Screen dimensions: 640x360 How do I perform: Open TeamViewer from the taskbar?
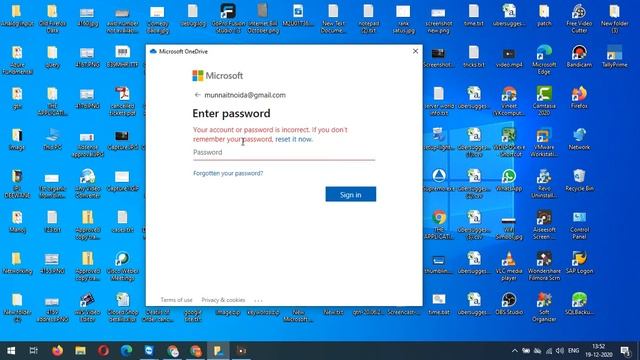(149, 351)
